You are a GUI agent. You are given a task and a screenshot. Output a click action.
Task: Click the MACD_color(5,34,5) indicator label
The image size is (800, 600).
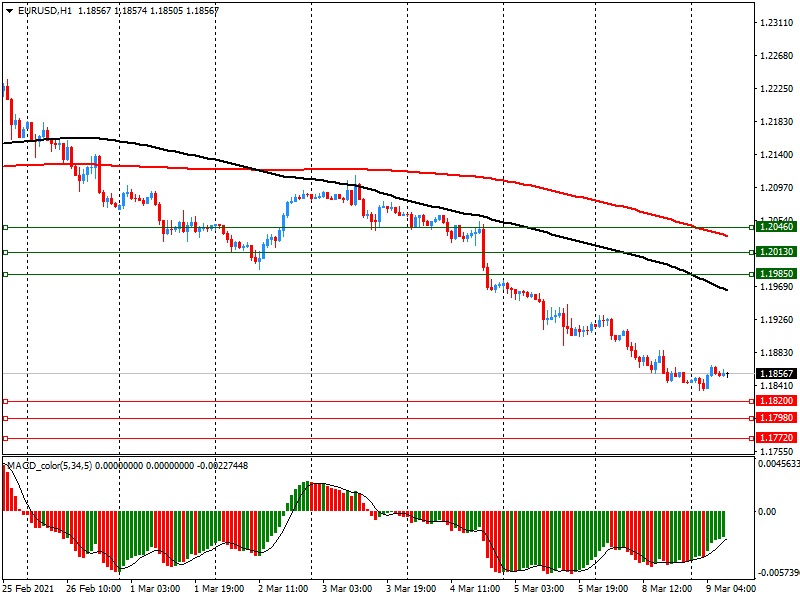coord(49,465)
